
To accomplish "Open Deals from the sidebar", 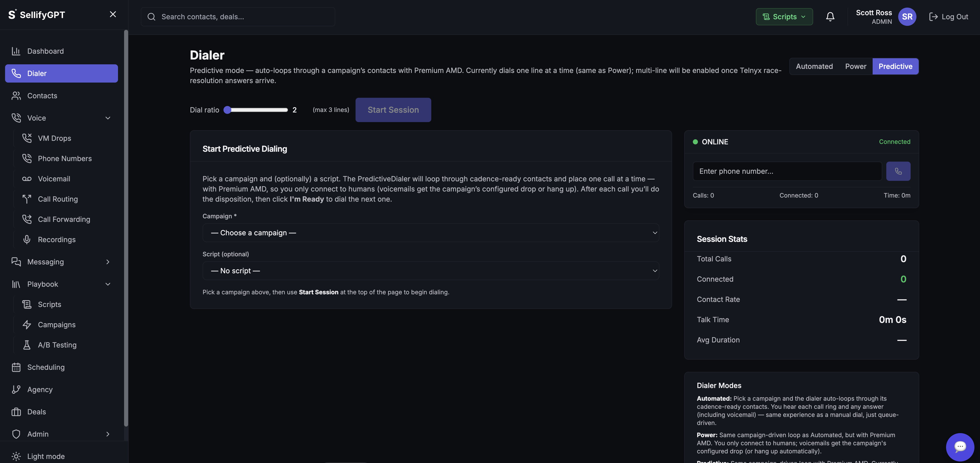I will 61,412.
